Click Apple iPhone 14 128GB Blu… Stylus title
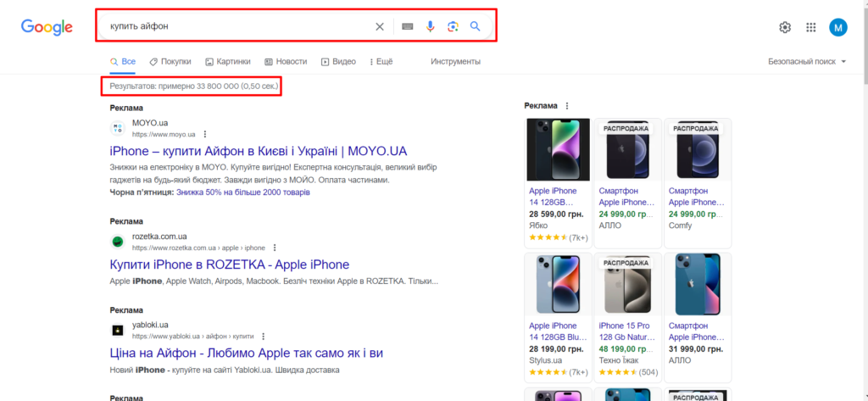Viewport: 868px width, 401px height. coord(556,331)
